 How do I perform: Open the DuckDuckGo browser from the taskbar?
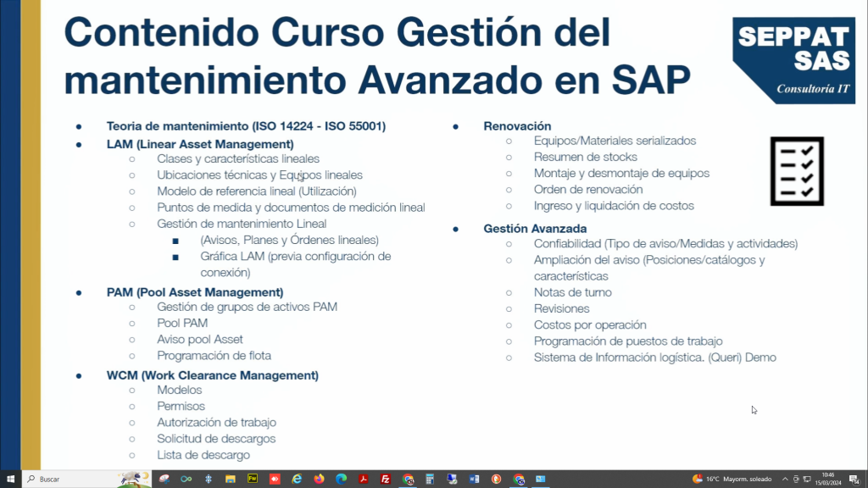(496, 480)
